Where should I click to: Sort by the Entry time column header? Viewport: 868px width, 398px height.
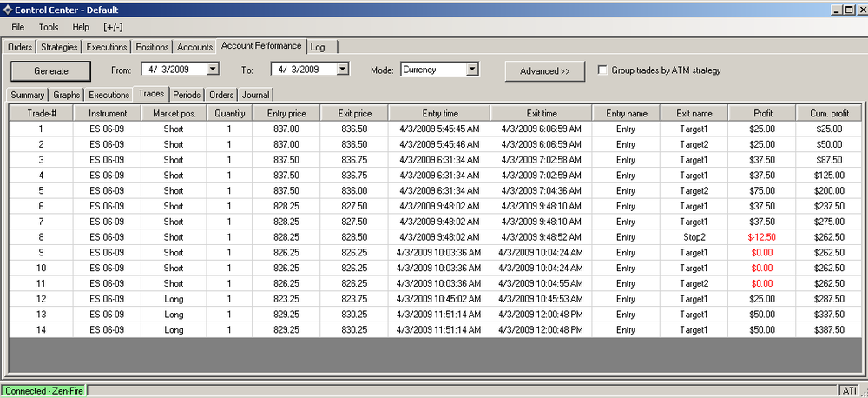439,113
